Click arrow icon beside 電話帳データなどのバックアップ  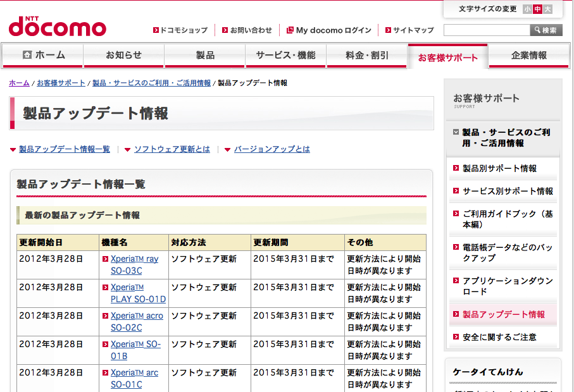point(456,247)
